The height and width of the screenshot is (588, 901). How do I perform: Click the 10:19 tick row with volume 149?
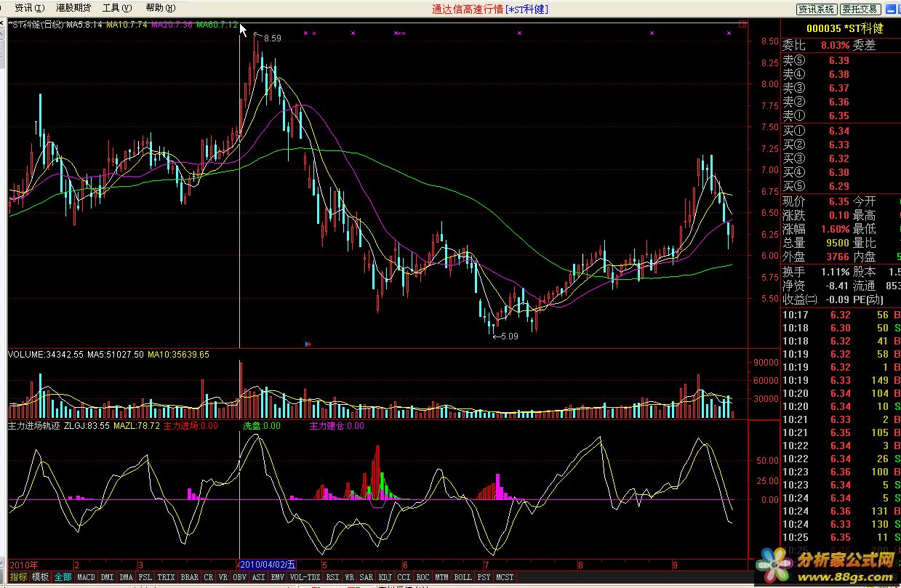[841, 380]
